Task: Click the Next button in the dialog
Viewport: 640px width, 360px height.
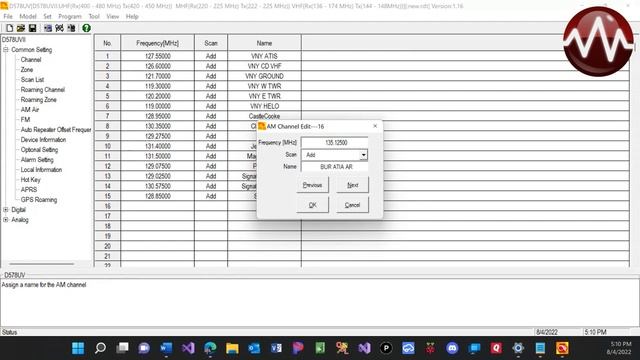Action: [352, 185]
